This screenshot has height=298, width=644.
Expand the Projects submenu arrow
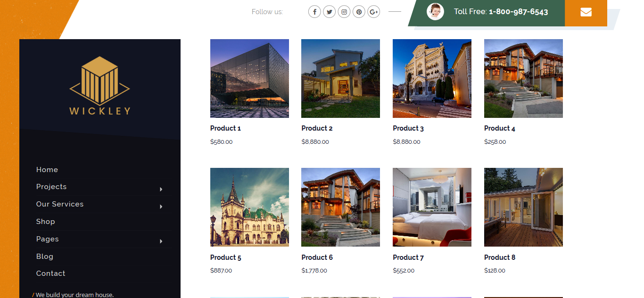tap(161, 189)
